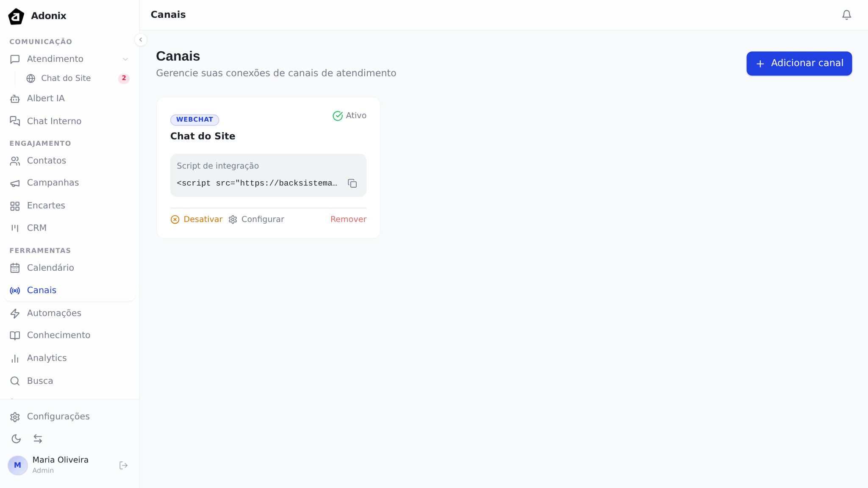Click the Busca magnifier icon
The width and height of the screenshot is (868, 488).
pyautogui.click(x=15, y=381)
